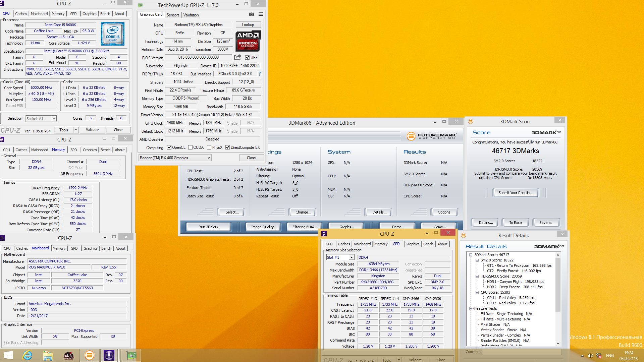Open File Explorer from the taskbar
The image size is (644, 362).
[48, 355]
